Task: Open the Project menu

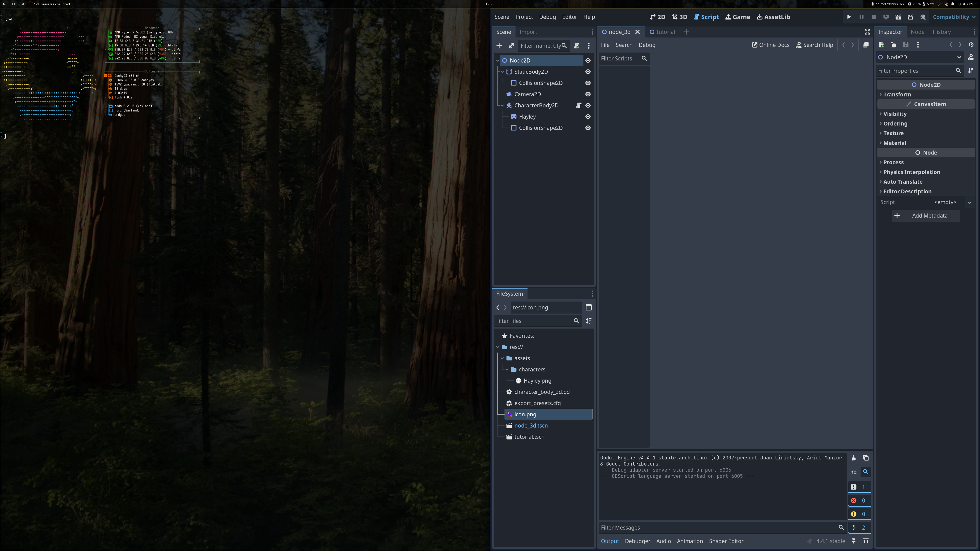Action: [524, 17]
